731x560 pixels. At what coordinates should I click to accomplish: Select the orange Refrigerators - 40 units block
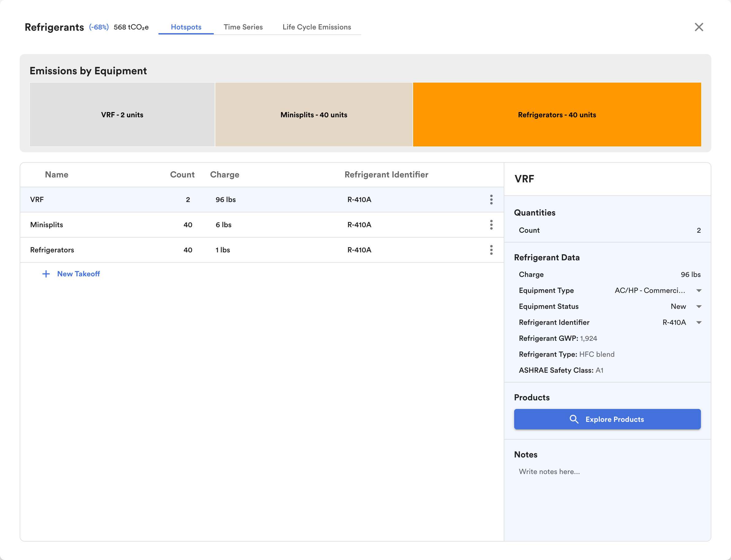[557, 114]
